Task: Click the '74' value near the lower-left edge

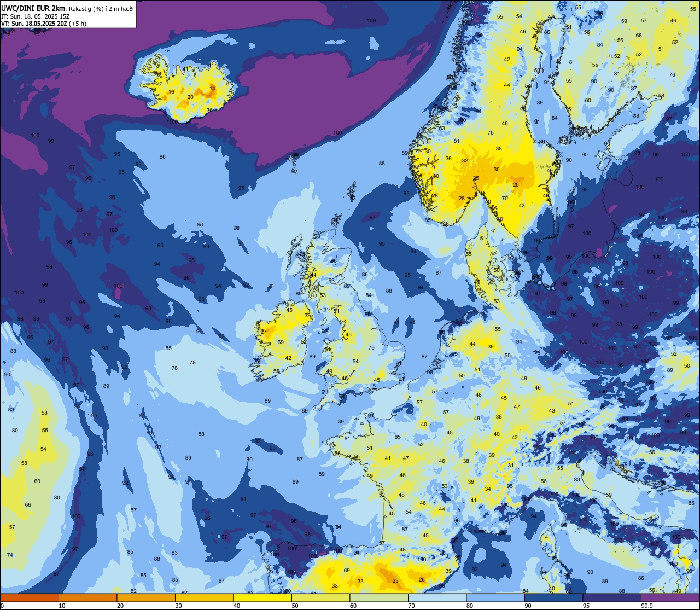Action: [x=10, y=555]
